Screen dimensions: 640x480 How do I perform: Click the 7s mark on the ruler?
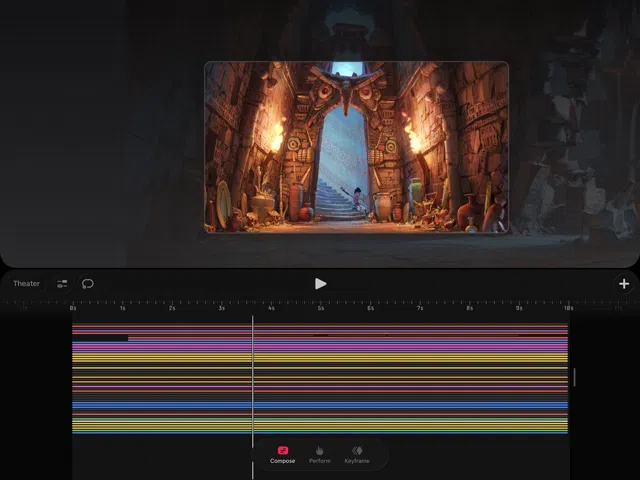[420, 308]
